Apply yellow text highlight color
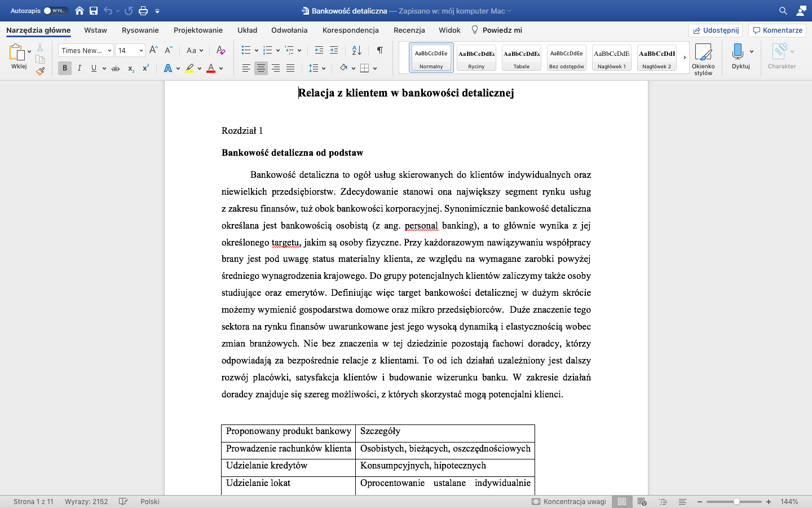Screen dimensions: 812x508 coord(189,68)
